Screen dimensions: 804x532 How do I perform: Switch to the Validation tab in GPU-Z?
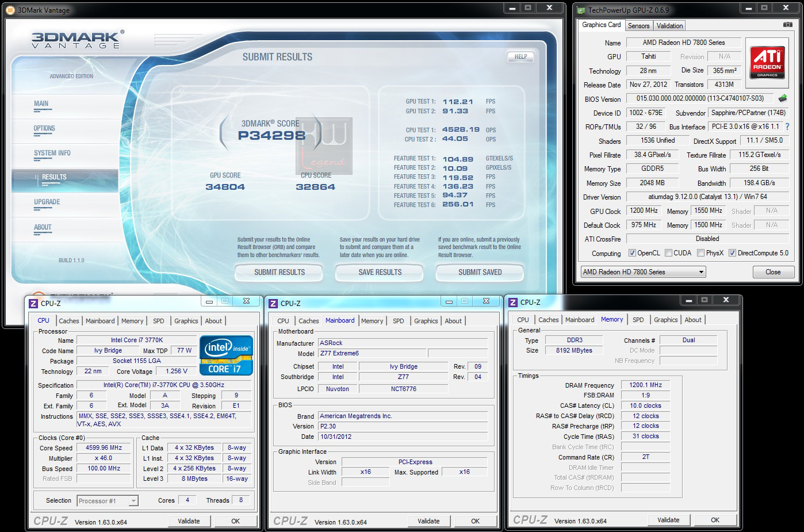[669, 26]
